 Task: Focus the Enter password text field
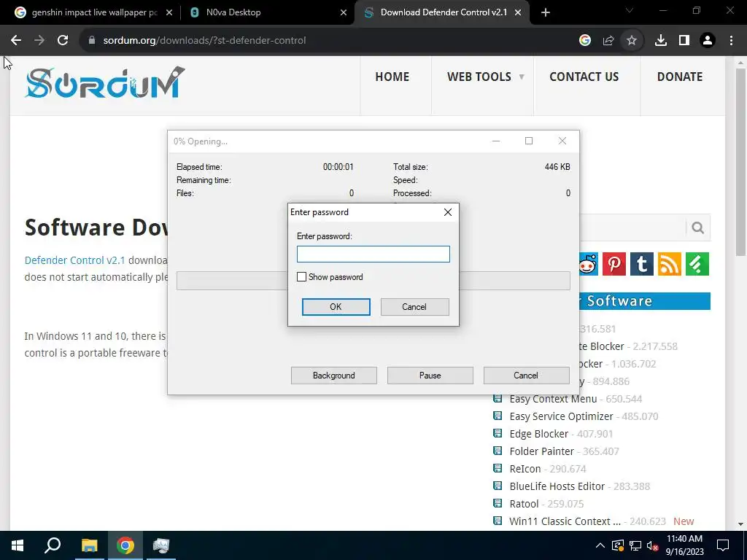click(x=373, y=254)
